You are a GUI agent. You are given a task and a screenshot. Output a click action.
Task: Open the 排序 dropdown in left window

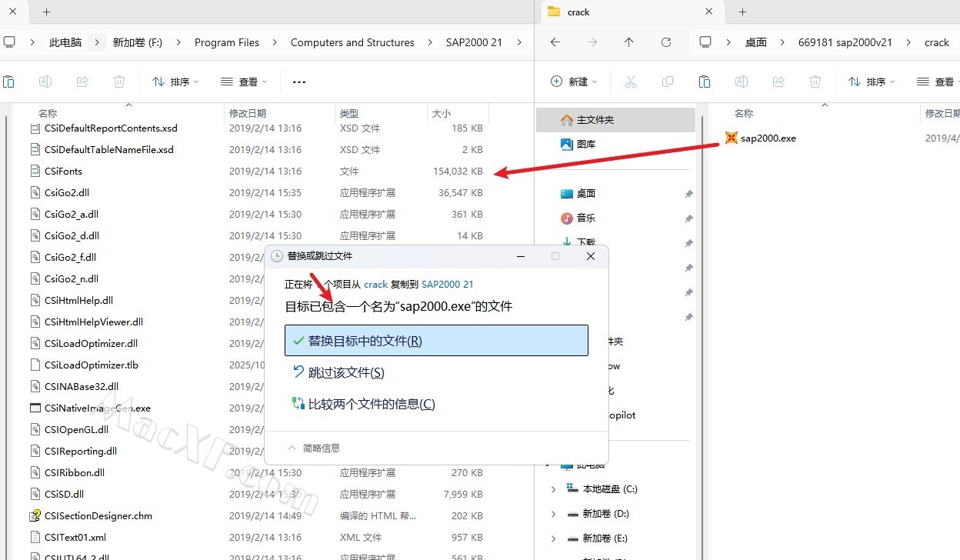point(175,82)
